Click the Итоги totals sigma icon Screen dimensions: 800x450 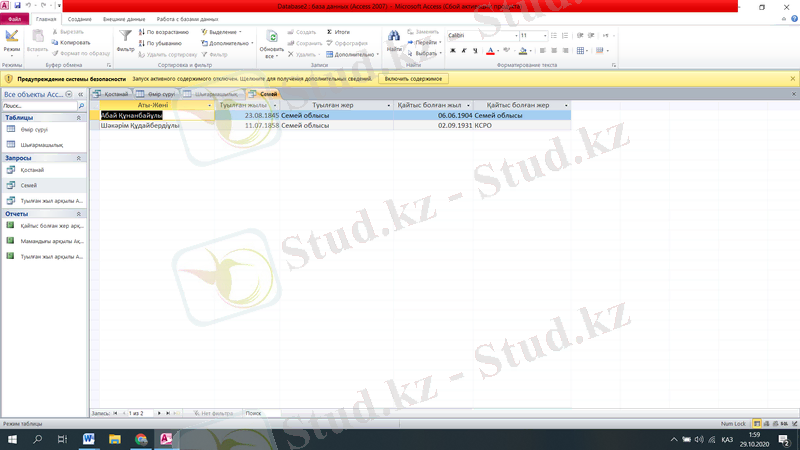(x=338, y=32)
